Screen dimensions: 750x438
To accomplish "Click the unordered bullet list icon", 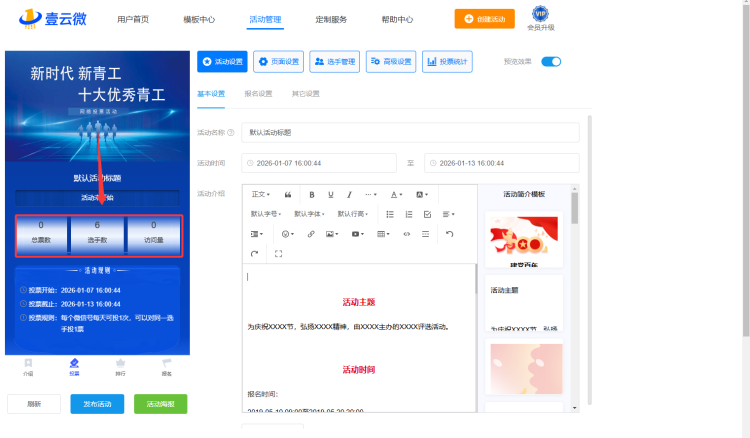I will 390,214.
